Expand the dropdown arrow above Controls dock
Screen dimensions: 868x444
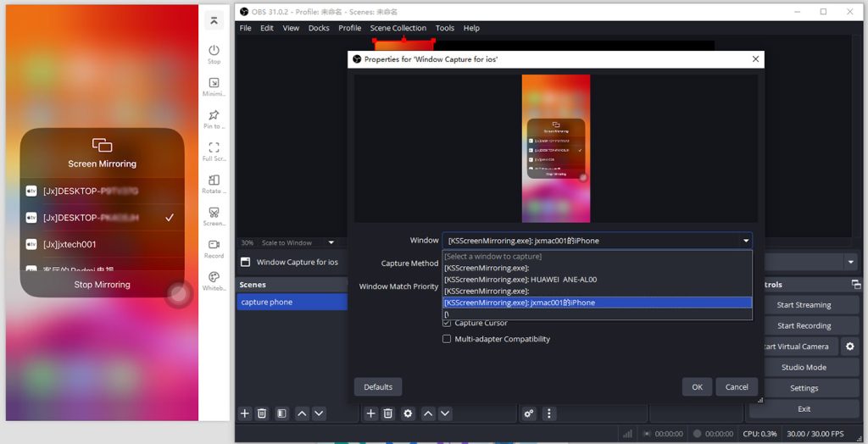tap(850, 262)
